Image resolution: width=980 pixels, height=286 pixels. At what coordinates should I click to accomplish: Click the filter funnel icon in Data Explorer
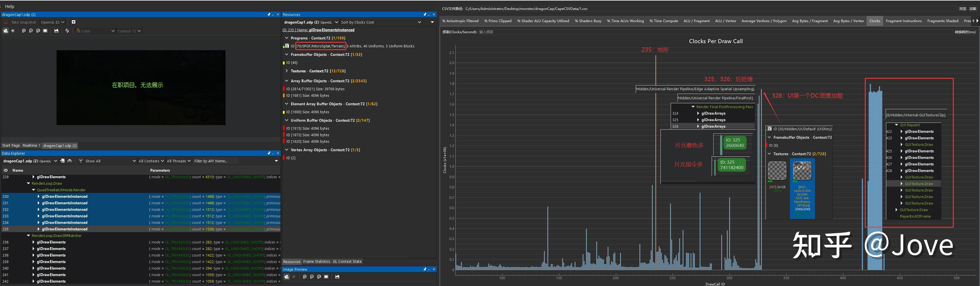click(x=81, y=161)
